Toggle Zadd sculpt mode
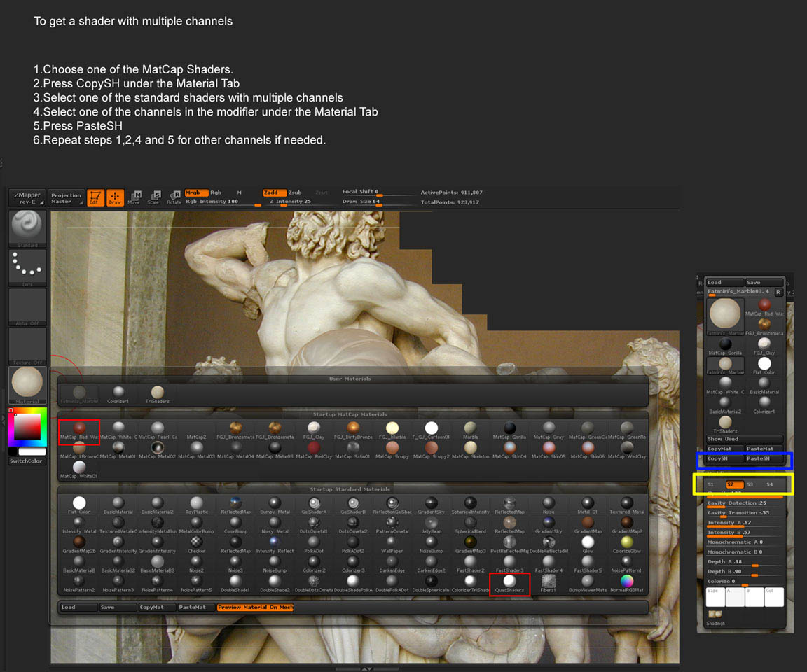807x672 pixels. [x=274, y=192]
